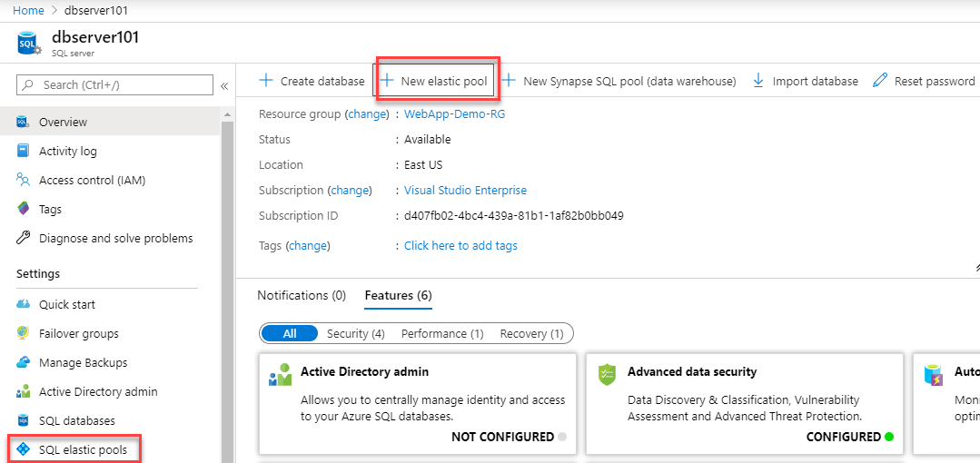Open the Tags menu item
The width and height of the screenshot is (980, 463).
pos(50,210)
